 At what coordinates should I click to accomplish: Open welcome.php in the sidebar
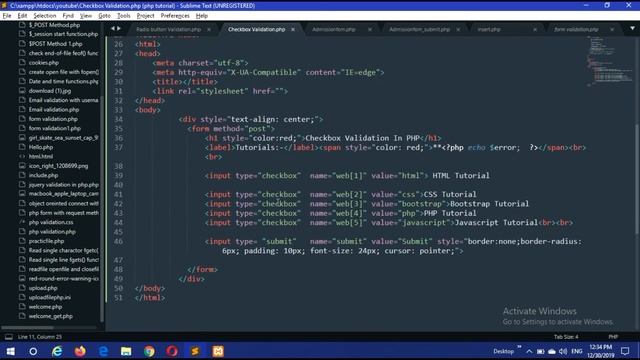(45, 307)
